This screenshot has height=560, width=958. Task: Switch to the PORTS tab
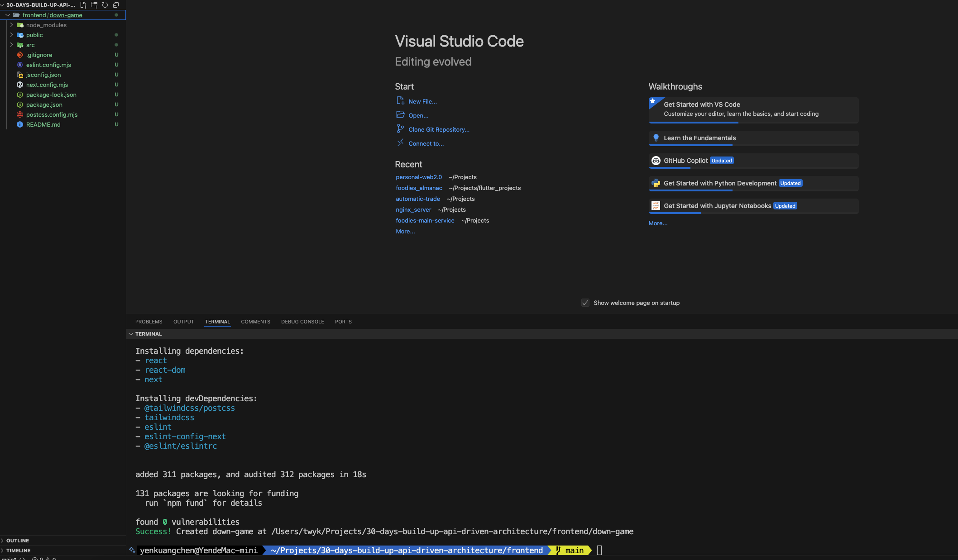pos(343,322)
